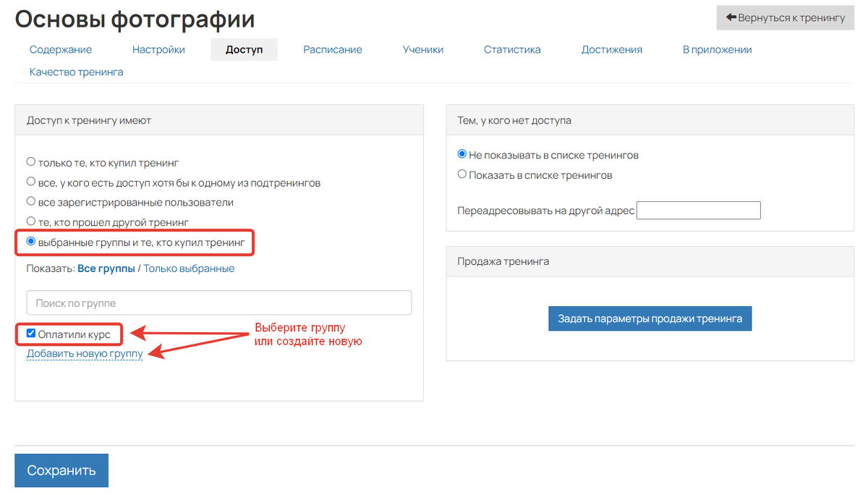Open the Содержание tab

61,50
